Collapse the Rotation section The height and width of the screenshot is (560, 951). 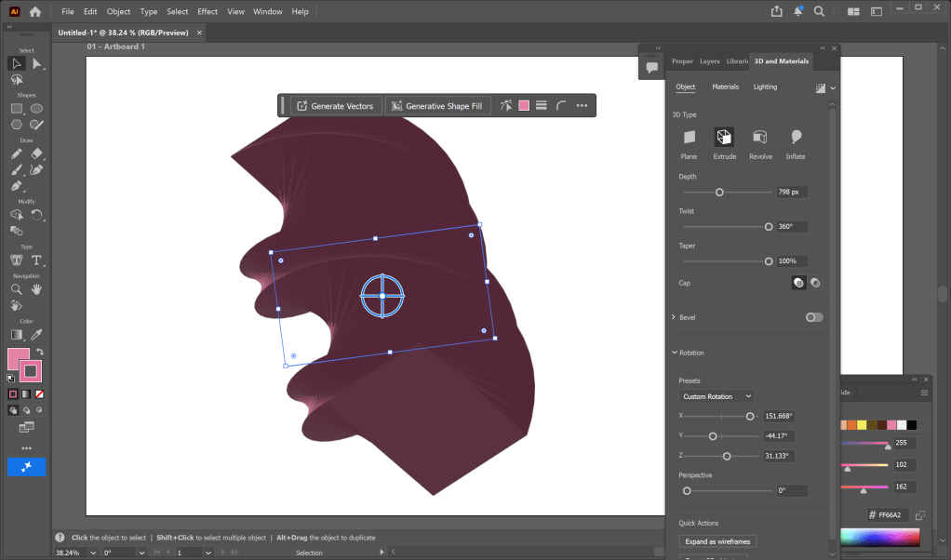(x=674, y=353)
